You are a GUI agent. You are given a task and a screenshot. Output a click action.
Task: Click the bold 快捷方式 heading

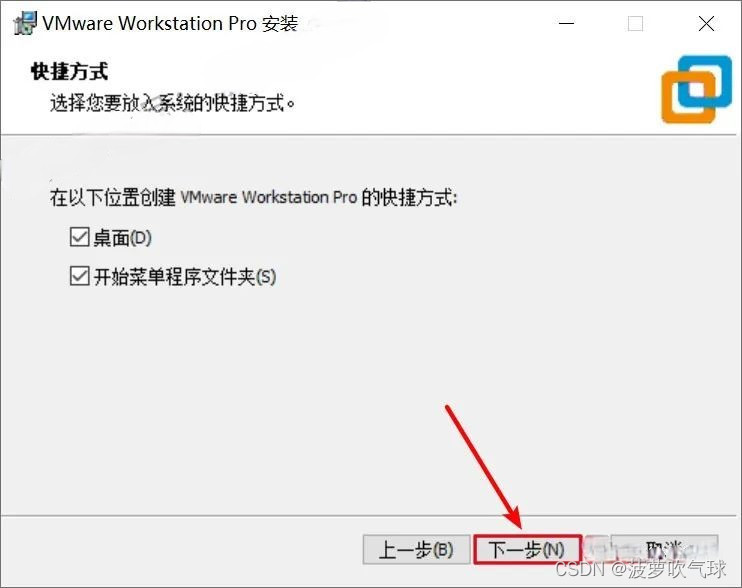(x=70, y=72)
